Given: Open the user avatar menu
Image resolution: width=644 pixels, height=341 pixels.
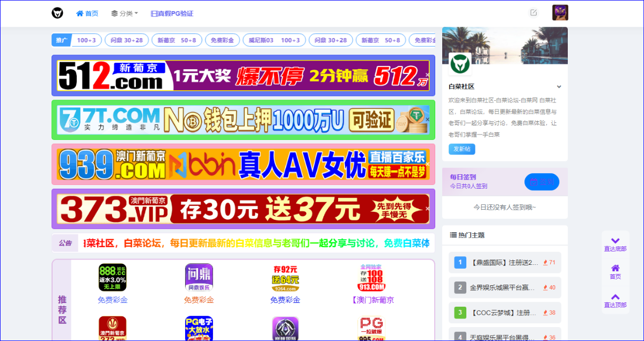Looking at the screenshot, I should point(560,13).
